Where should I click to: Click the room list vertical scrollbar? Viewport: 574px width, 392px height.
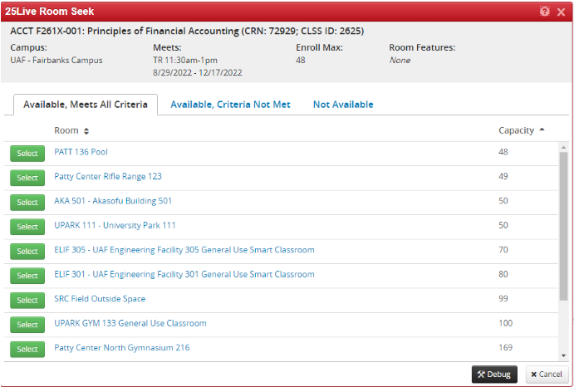[563, 249]
